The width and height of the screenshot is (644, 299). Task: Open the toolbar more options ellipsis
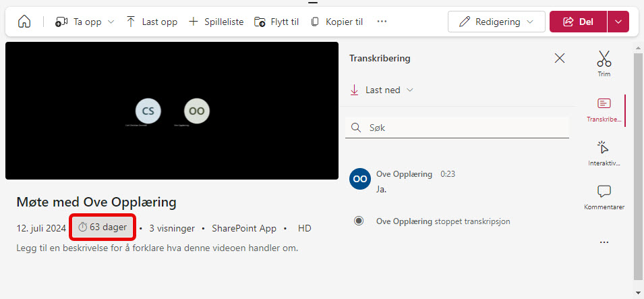pos(382,22)
